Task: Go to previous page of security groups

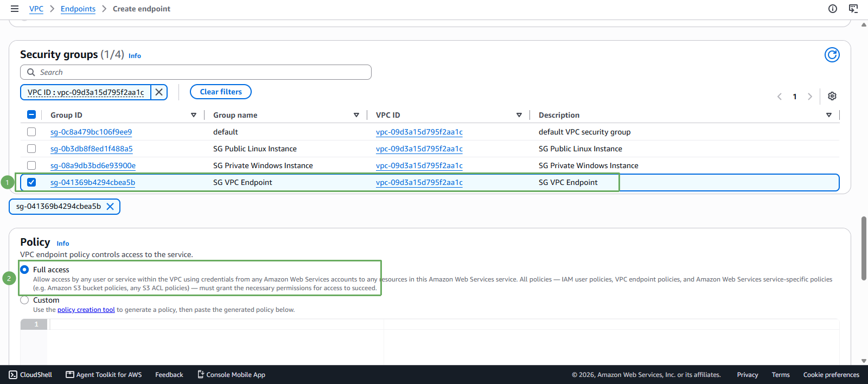Action: (780, 97)
